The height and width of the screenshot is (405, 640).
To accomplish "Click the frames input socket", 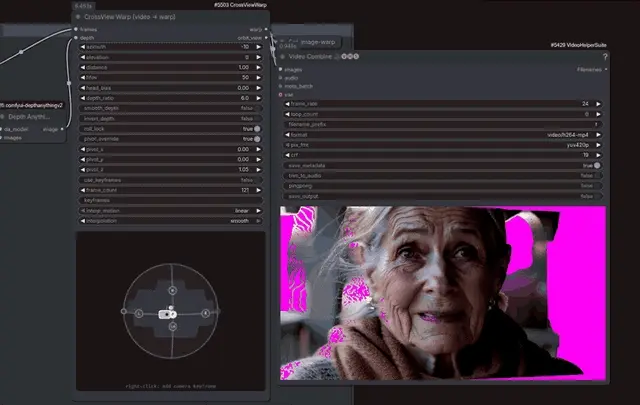I will click(x=76, y=29).
